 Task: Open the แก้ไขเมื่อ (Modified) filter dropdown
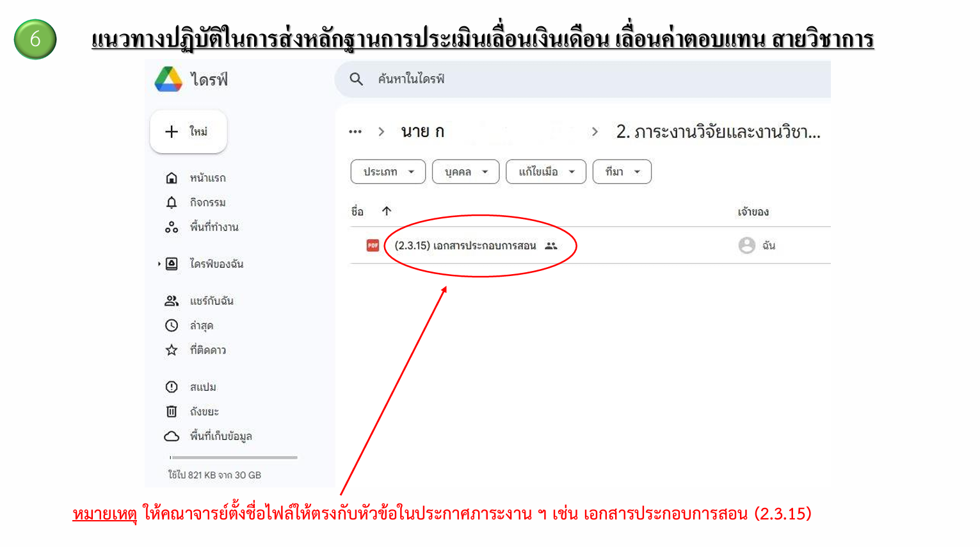click(546, 172)
